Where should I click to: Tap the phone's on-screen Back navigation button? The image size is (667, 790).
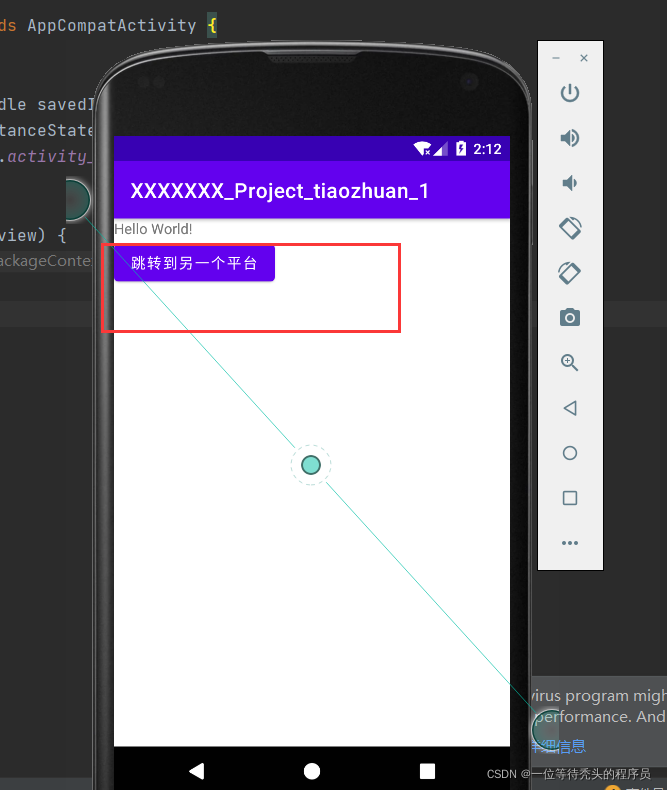coord(197,771)
